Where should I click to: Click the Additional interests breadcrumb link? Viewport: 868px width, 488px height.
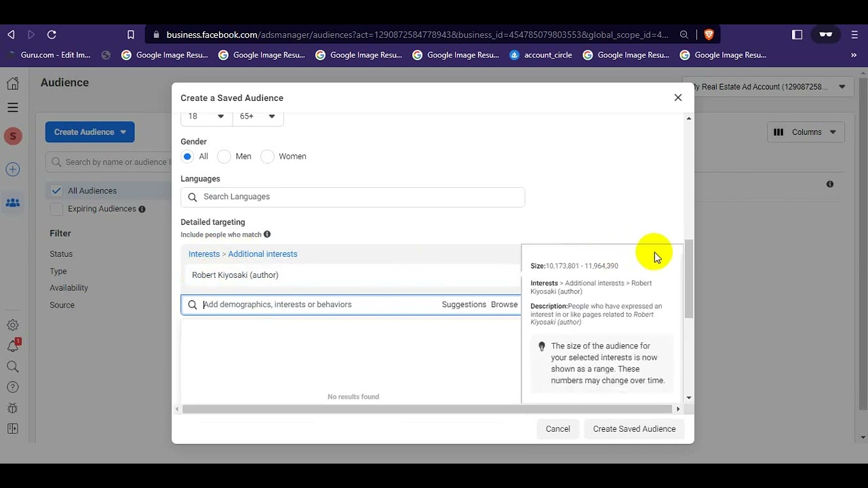click(262, 254)
